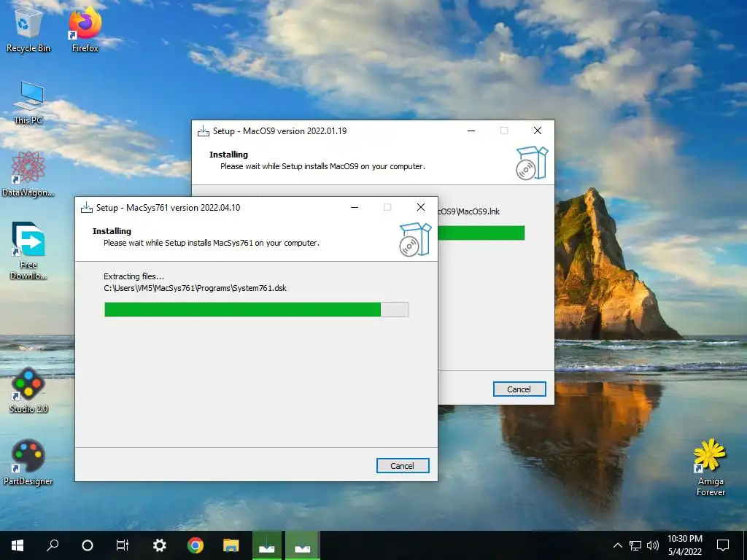This screenshot has width=747, height=560.
Task: Select the This PC desktop icon
Action: (28, 102)
